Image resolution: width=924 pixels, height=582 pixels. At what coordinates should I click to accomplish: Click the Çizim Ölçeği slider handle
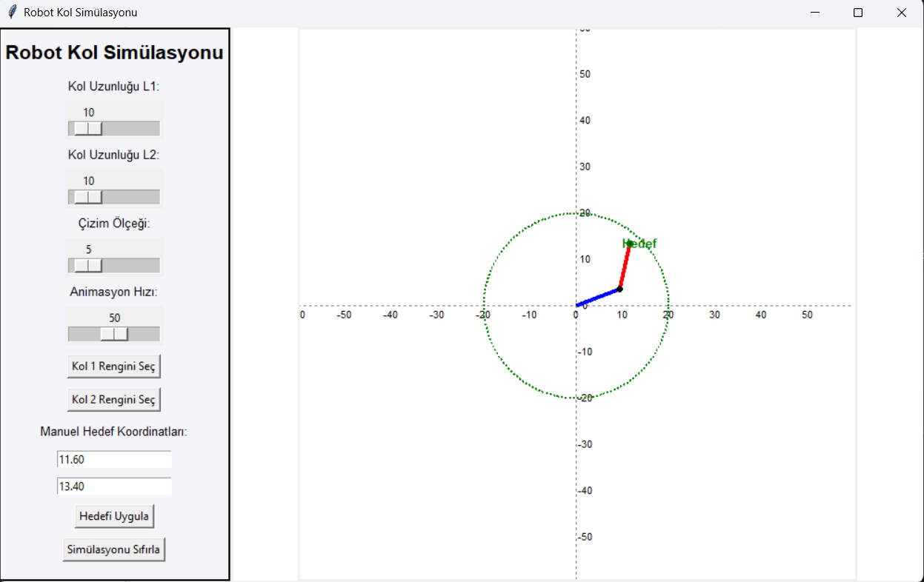87,265
